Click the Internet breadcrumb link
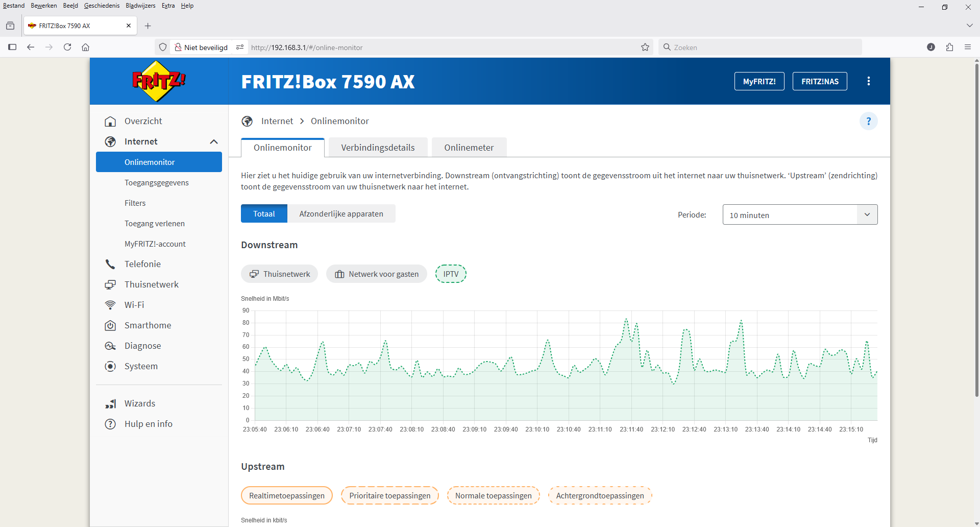This screenshot has width=980, height=527. [277, 121]
